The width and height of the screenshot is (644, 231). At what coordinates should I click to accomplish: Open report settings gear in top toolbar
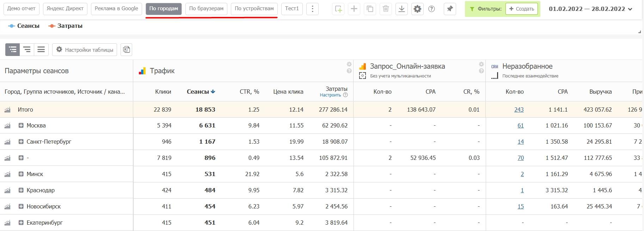click(x=417, y=9)
